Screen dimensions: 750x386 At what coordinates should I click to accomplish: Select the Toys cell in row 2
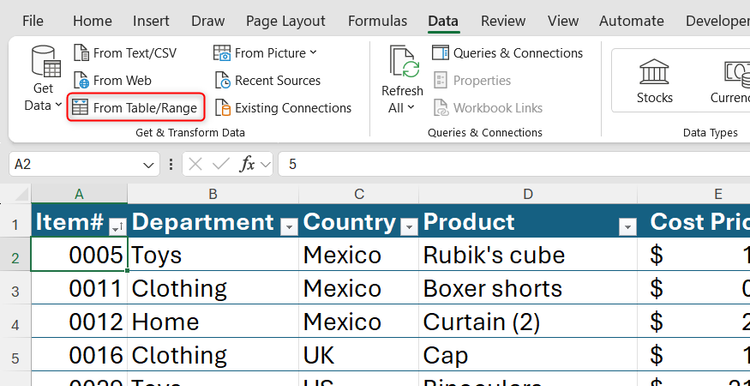pos(213,254)
